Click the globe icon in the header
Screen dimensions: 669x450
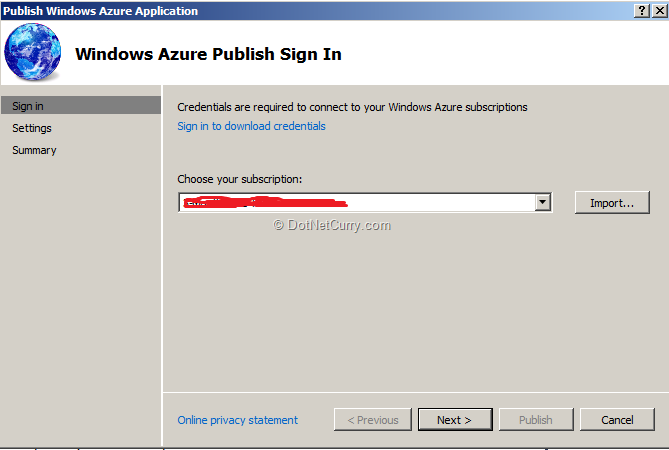pyautogui.click(x=32, y=52)
